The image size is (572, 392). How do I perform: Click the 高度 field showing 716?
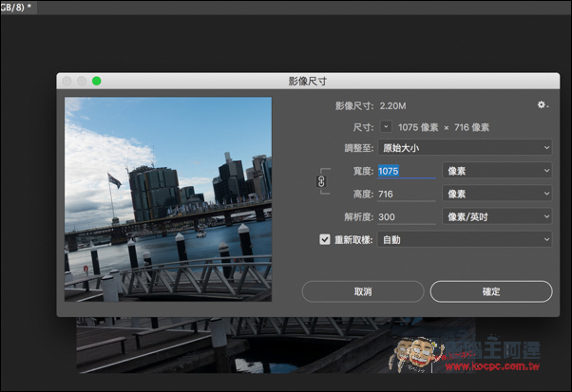[406, 194]
